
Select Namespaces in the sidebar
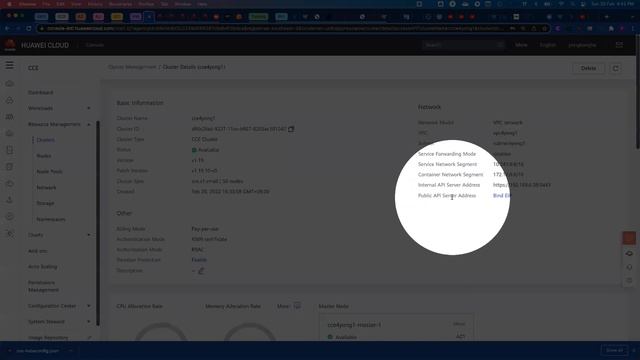pyautogui.click(x=51, y=219)
